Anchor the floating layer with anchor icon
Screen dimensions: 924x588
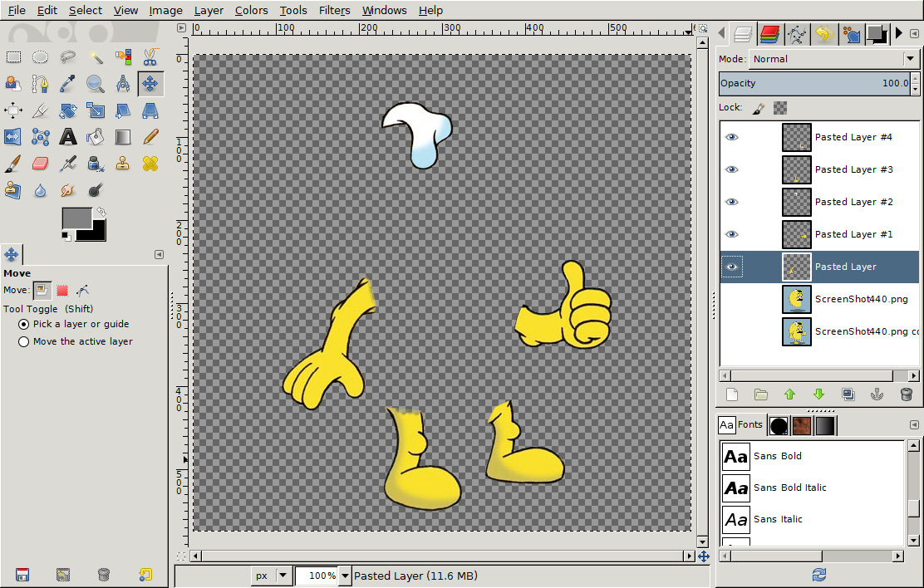[877, 394]
